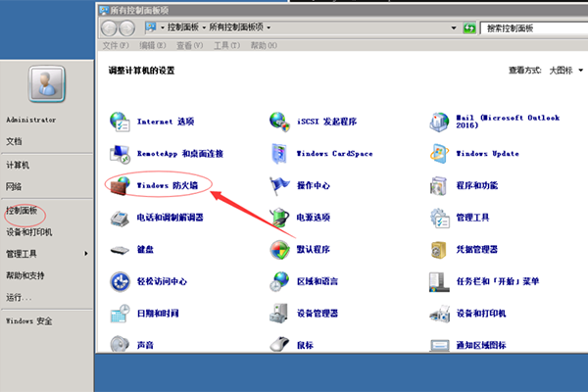Open the 工具(T) menu
The height and width of the screenshot is (392, 588).
(227, 45)
